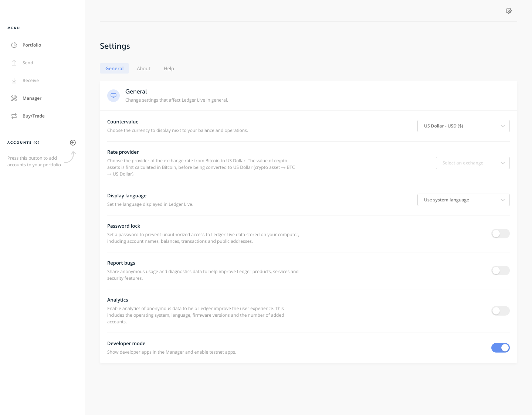This screenshot has height=415, width=532.
Task: Click the General section monitor icon
Action: click(x=113, y=96)
